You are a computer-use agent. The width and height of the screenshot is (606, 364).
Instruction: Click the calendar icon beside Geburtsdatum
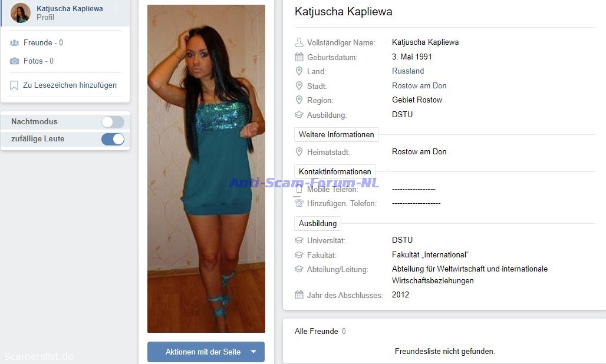tap(299, 57)
